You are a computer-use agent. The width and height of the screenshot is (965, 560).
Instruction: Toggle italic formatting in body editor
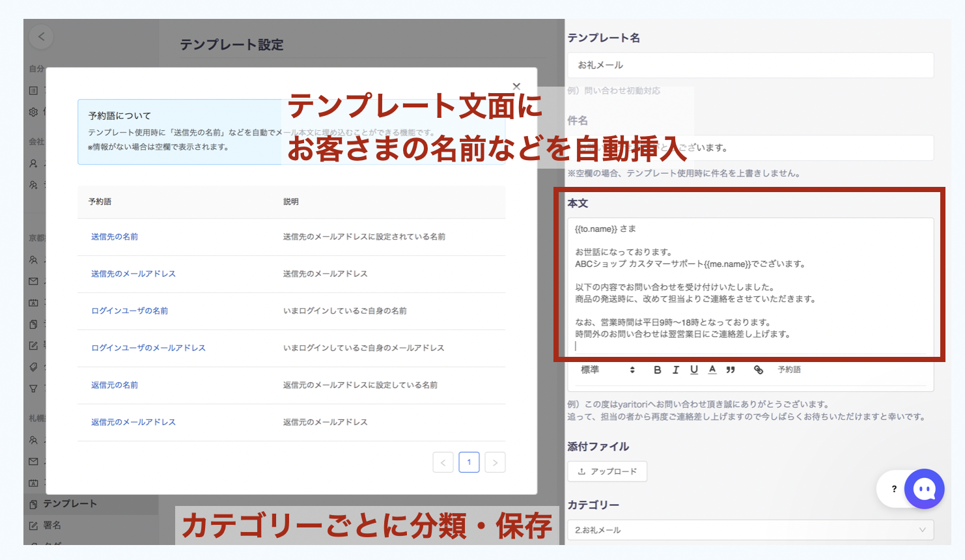point(676,370)
